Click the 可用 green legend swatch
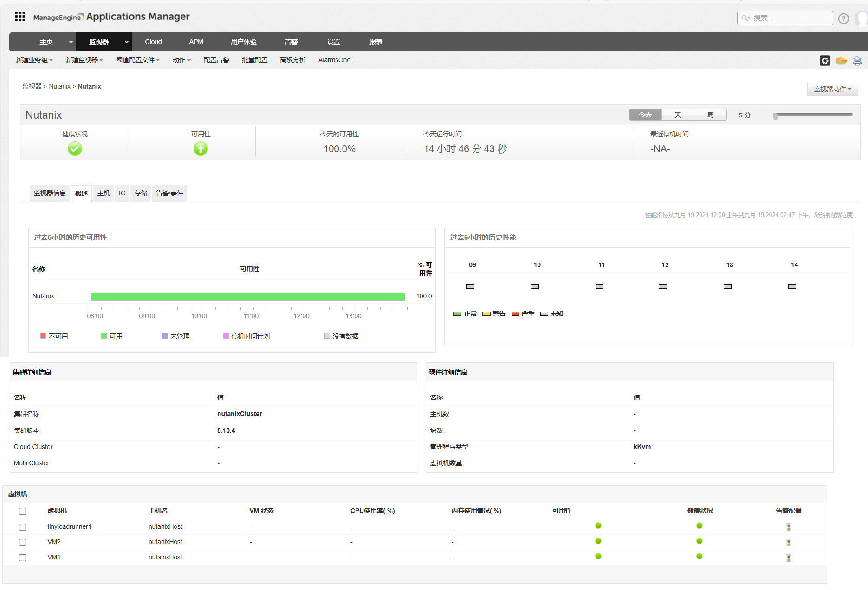Viewport: 868px width, 590px height. point(104,336)
